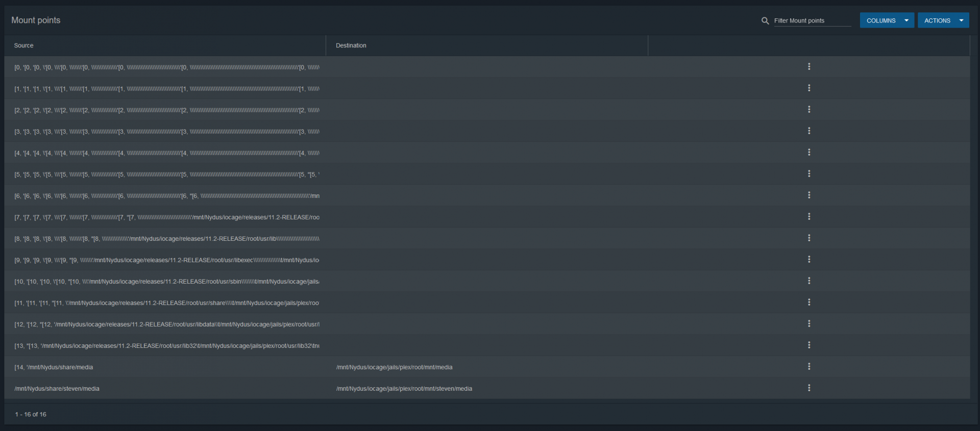Select source text beginning "[0, '[0"
This screenshot has height=431, width=980.
[167, 67]
